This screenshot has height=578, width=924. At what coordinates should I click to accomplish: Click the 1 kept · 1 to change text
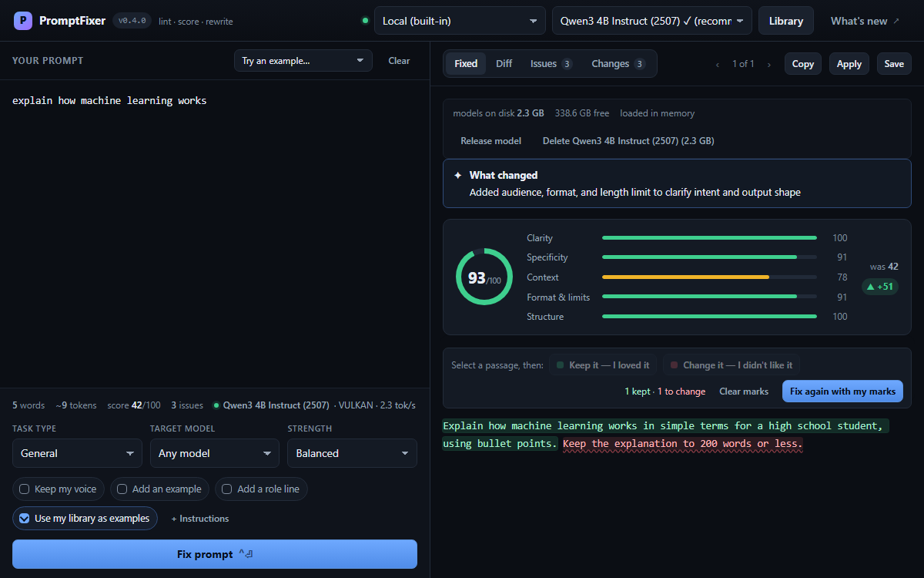(x=665, y=391)
